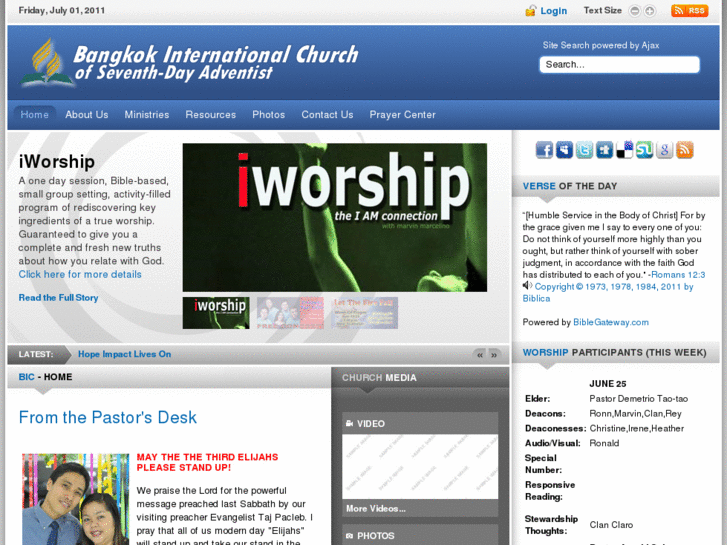Open Read the Full Story link
The height and width of the screenshot is (545, 727).
pos(58,298)
